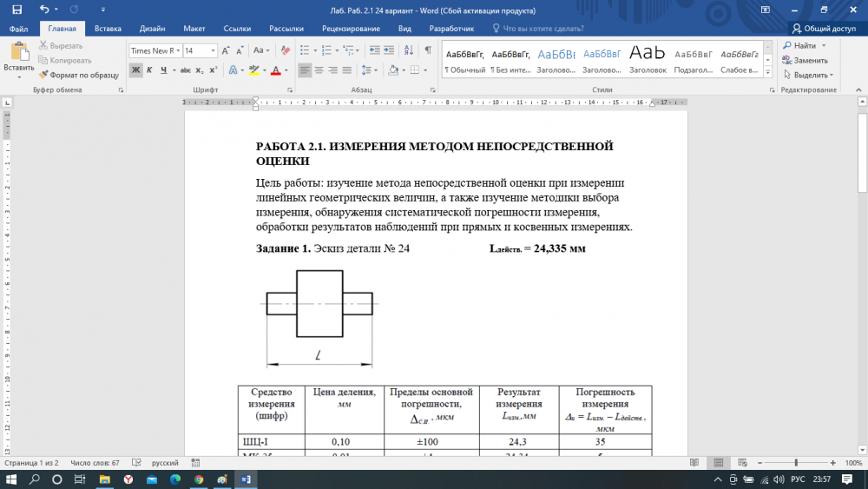
Task: Switch to the Макет tab
Action: [194, 29]
